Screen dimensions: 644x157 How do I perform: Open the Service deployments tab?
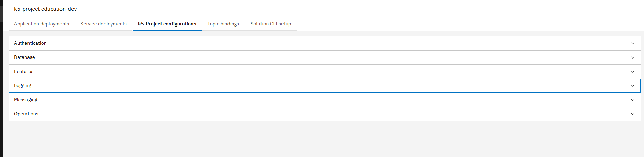tap(103, 24)
